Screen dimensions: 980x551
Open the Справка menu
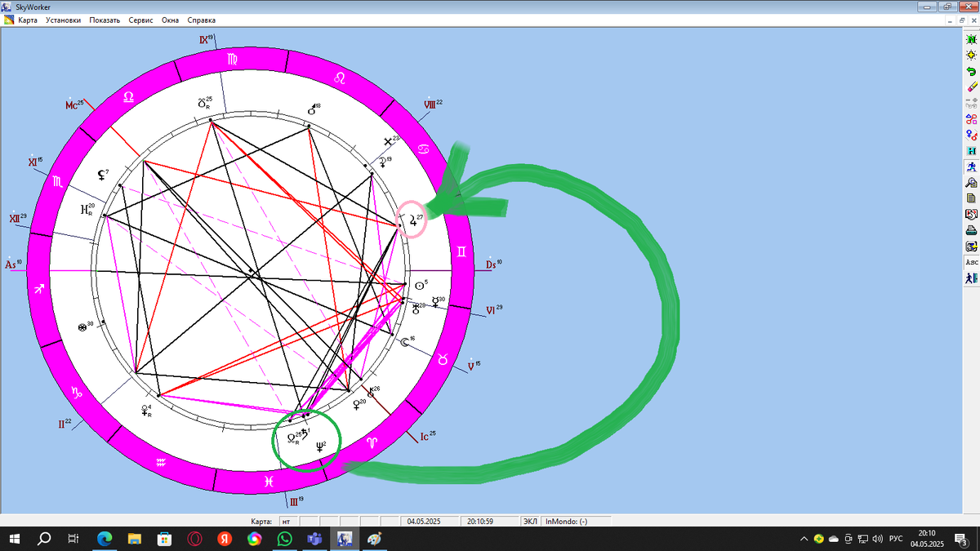[x=202, y=20]
